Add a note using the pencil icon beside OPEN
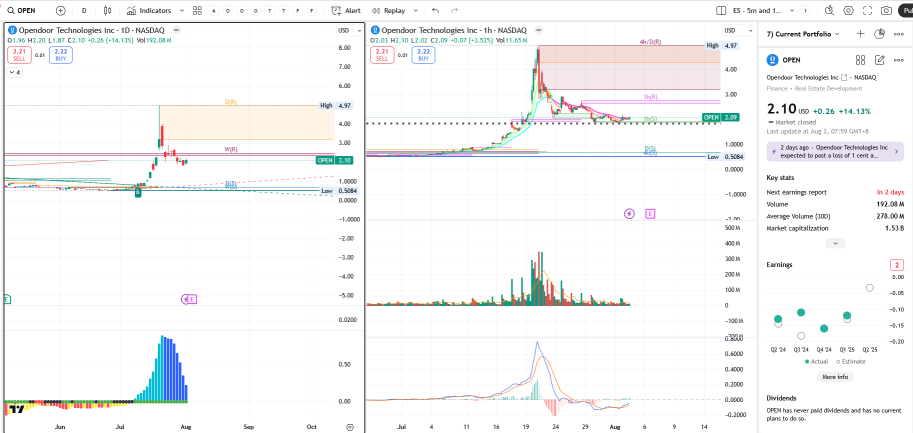 pyautogui.click(x=880, y=60)
